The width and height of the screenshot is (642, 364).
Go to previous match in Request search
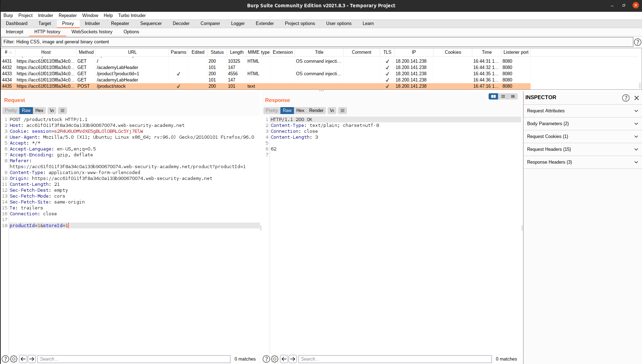23,359
